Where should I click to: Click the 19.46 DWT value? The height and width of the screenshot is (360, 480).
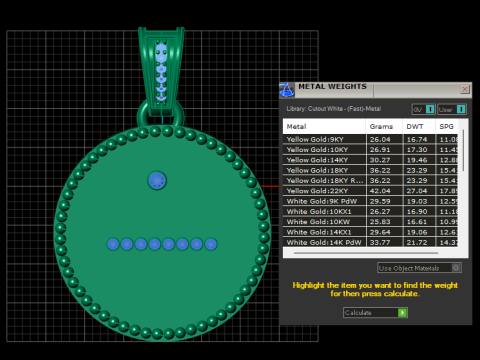coord(417,160)
